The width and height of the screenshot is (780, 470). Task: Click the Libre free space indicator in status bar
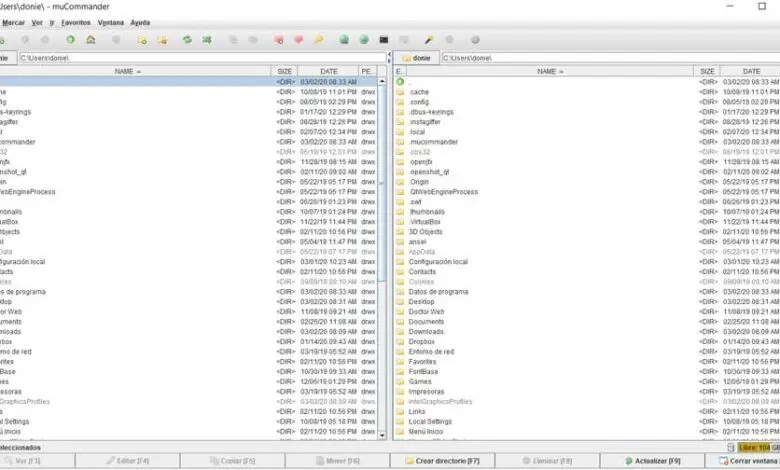[759, 448]
